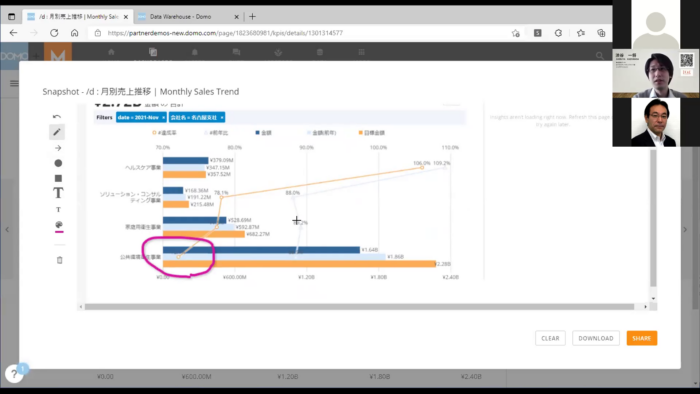
Task: Remove the date = 2021-Nov filter
Action: click(163, 117)
